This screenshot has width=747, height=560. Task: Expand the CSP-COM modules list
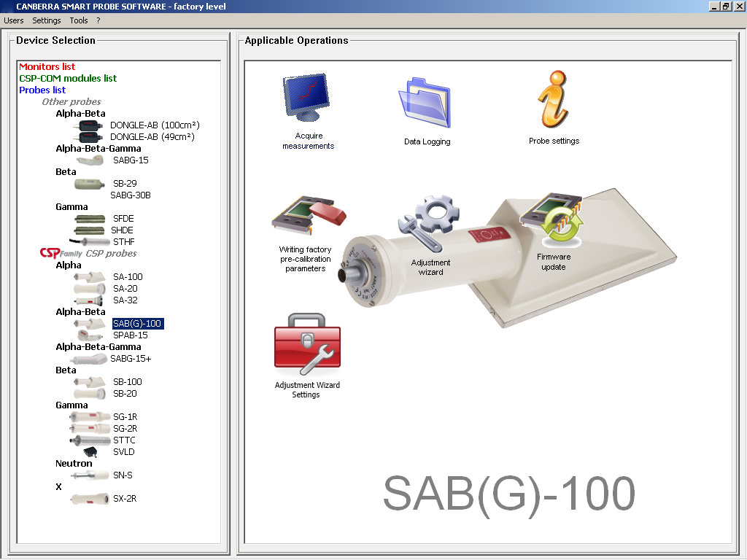[67, 77]
